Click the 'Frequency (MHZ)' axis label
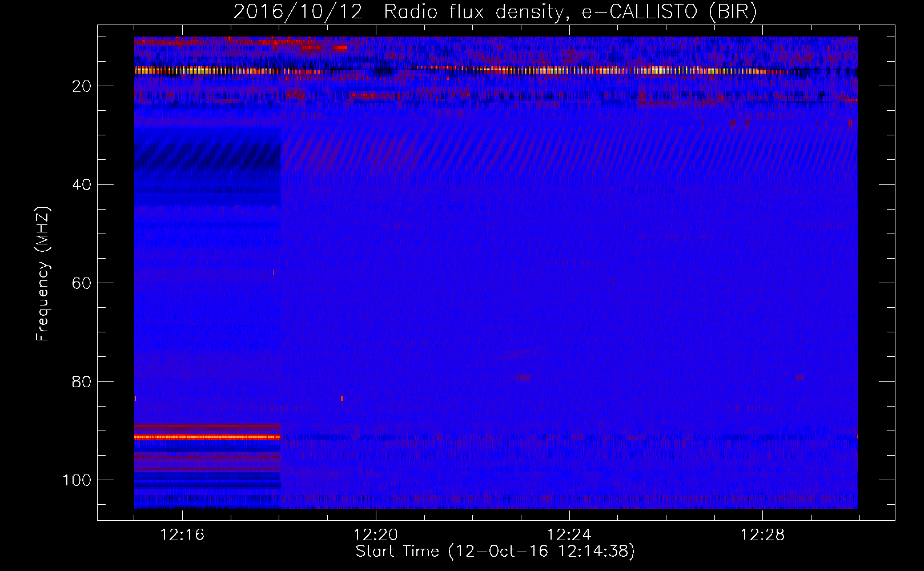This screenshot has height=571, width=924. (43, 274)
